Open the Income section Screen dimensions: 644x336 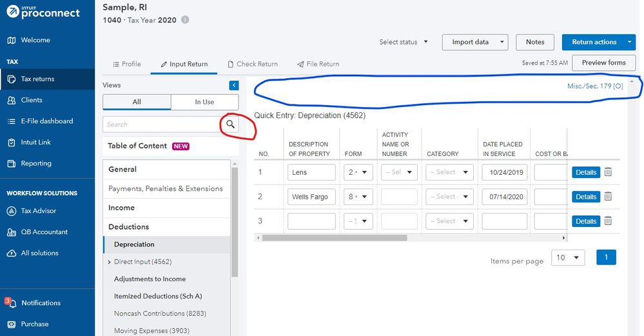(x=166, y=208)
